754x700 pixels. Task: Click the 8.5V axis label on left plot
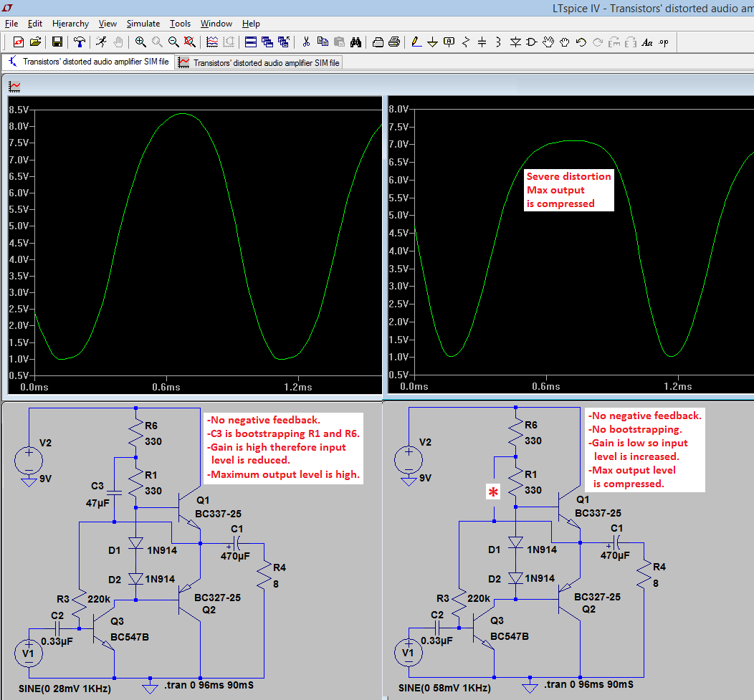(x=19, y=110)
